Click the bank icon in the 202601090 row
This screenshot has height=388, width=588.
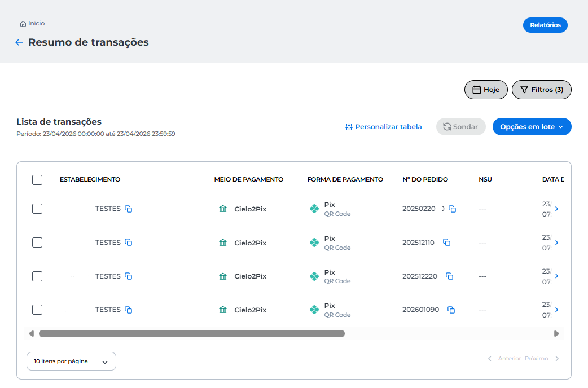223,310
